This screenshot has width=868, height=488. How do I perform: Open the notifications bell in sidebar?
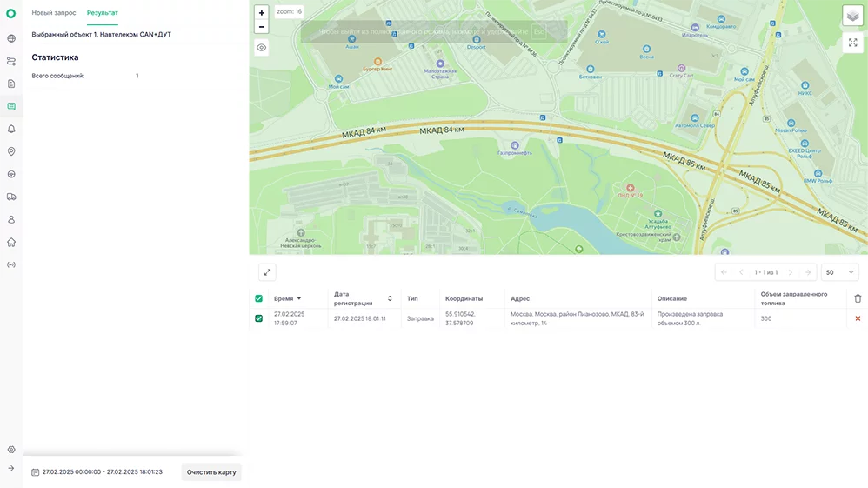click(11, 129)
